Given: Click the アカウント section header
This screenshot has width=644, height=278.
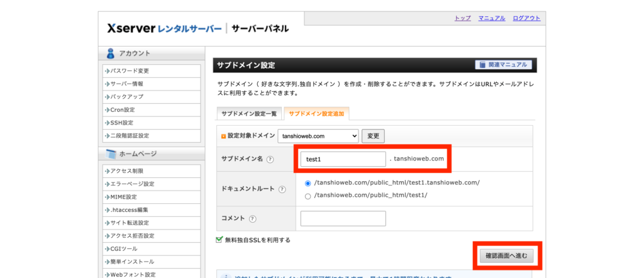Looking at the screenshot, I should click(x=152, y=53).
